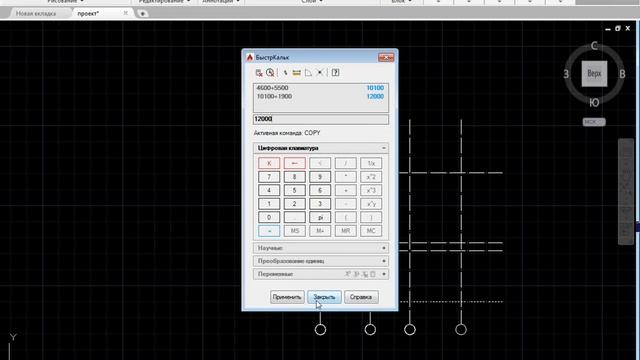The image size is (640, 360).
Task: Click the Закрыть button
Action: (x=324, y=297)
